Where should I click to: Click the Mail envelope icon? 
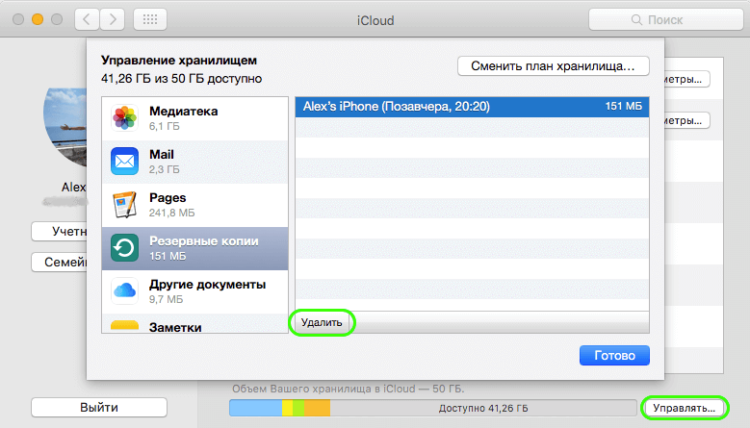[x=124, y=161]
